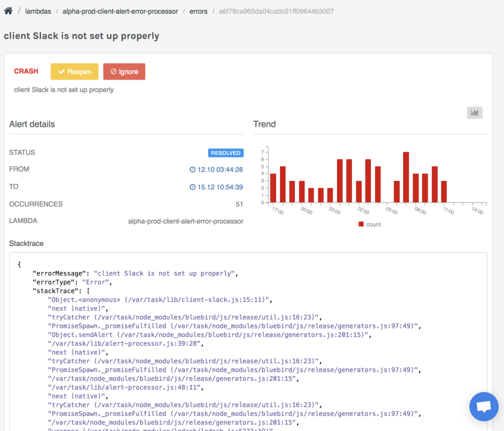The width and height of the screenshot is (504, 431).
Task: Open the chat support bubble
Action: click(x=483, y=406)
